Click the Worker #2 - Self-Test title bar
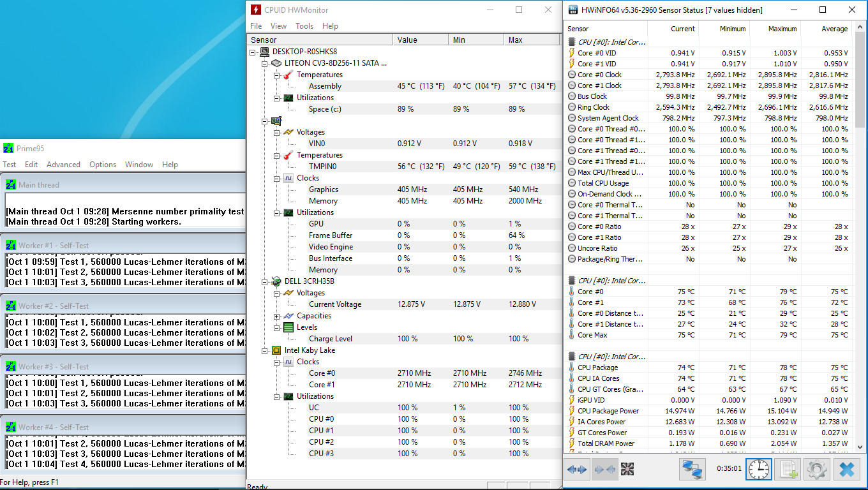The height and width of the screenshot is (490, 868). [124, 306]
